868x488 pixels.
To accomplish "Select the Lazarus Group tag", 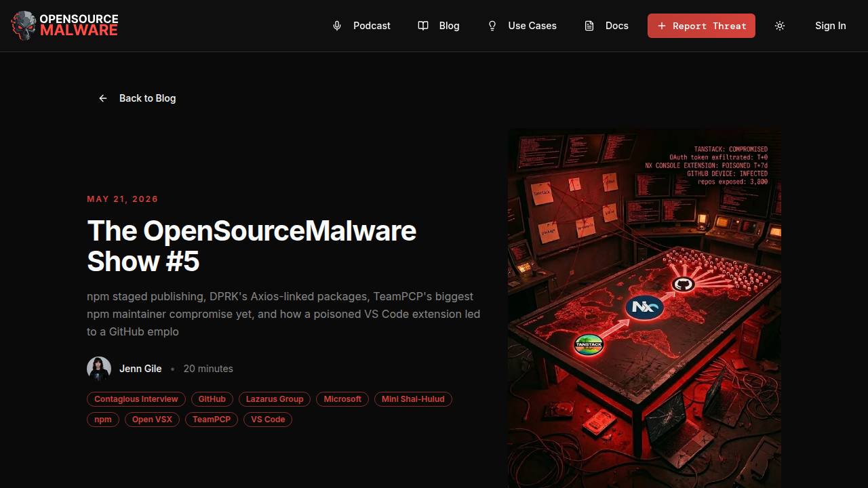I will coord(275,399).
